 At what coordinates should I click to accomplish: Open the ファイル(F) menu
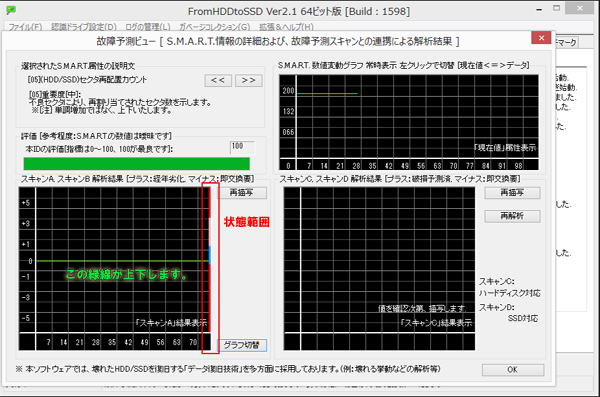[25, 27]
